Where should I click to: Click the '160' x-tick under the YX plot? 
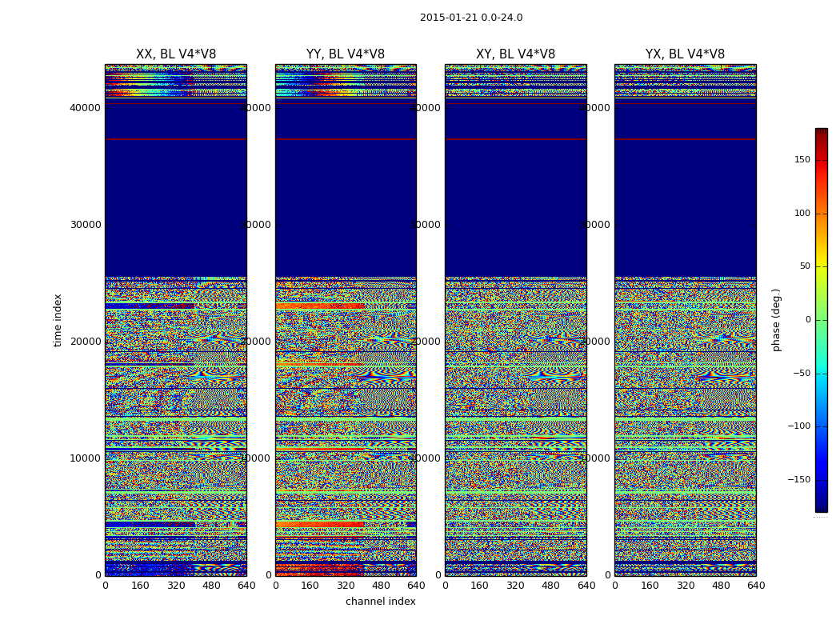(650, 586)
